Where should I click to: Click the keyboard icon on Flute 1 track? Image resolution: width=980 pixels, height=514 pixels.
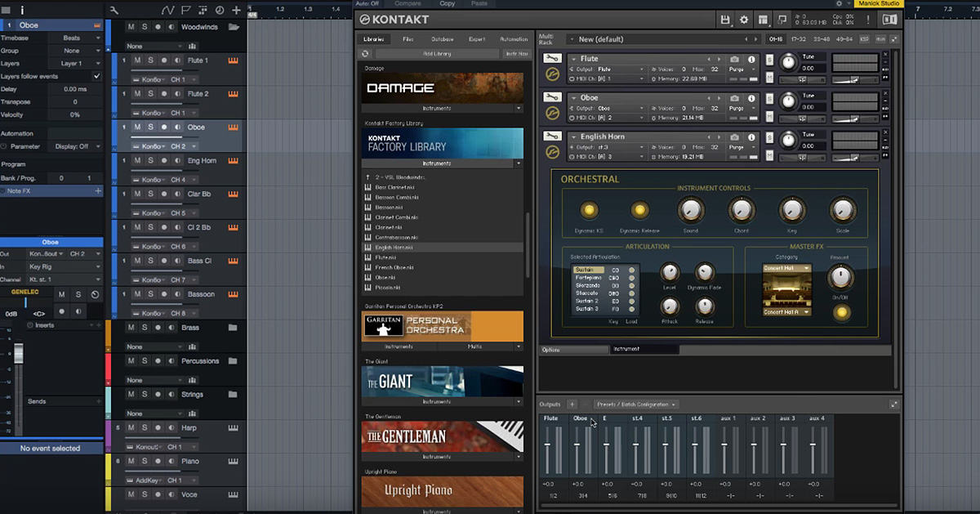point(233,60)
